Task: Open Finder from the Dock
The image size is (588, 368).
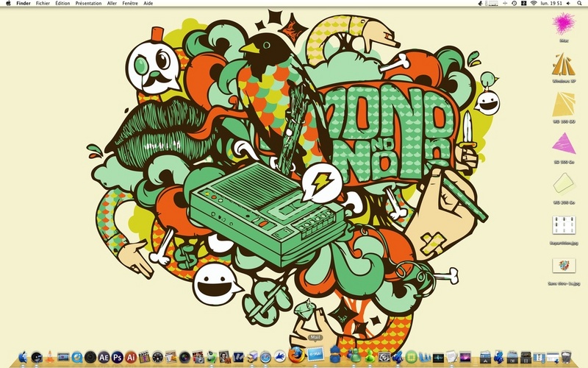Action: (23, 357)
